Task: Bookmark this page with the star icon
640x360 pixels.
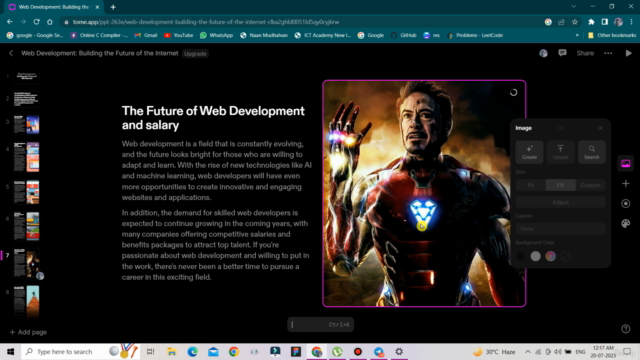Action: tap(575, 22)
